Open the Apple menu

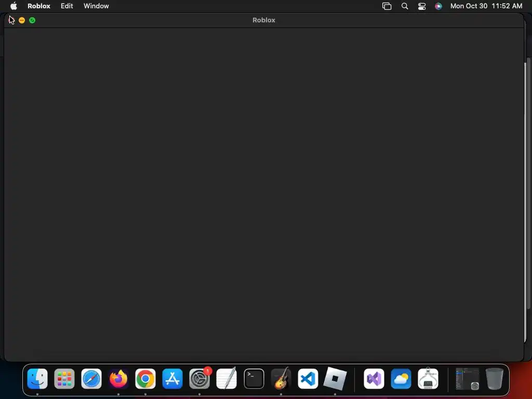[14, 6]
